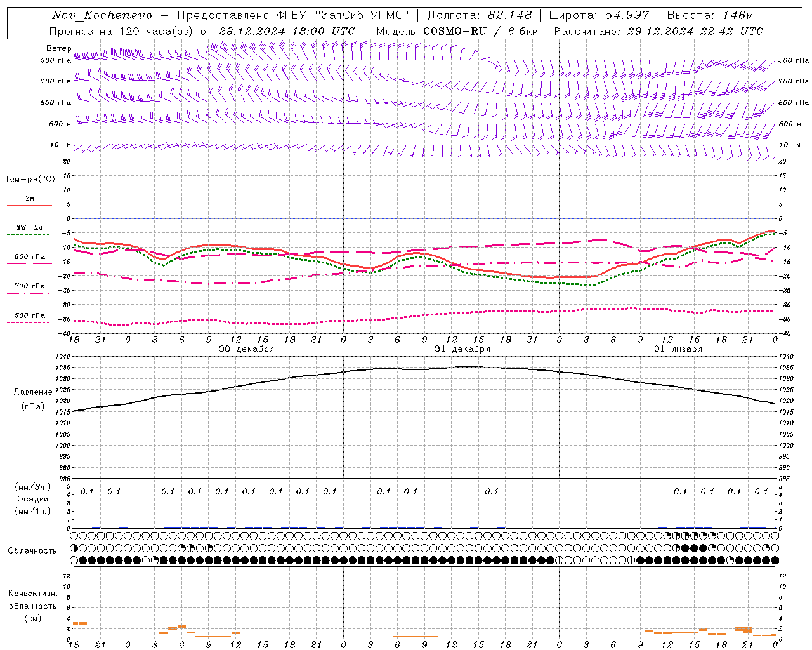
Task: Click the '01 января' date label
Action: pyautogui.click(x=678, y=349)
